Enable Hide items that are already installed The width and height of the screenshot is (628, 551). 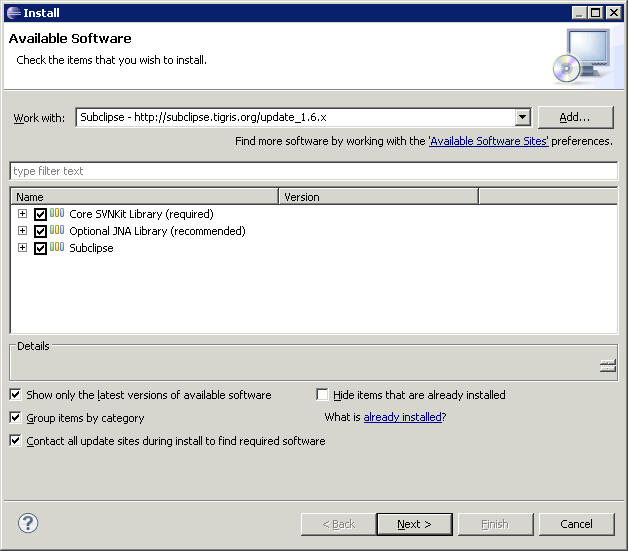(x=322, y=394)
